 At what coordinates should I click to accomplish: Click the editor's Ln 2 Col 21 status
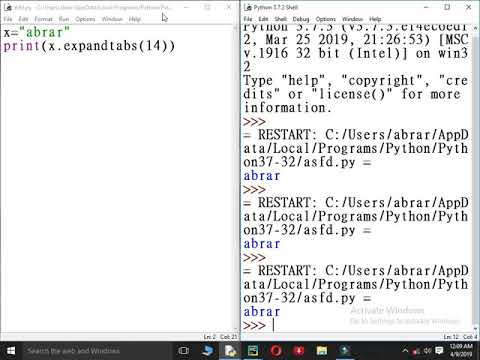[x=220, y=337]
